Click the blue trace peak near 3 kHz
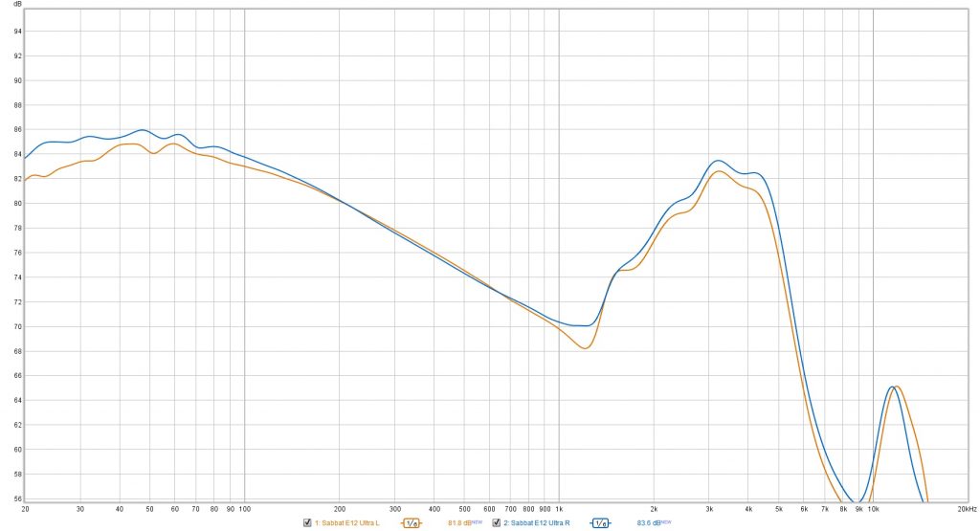The image size is (980, 531). pyautogui.click(x=719, y=161)
